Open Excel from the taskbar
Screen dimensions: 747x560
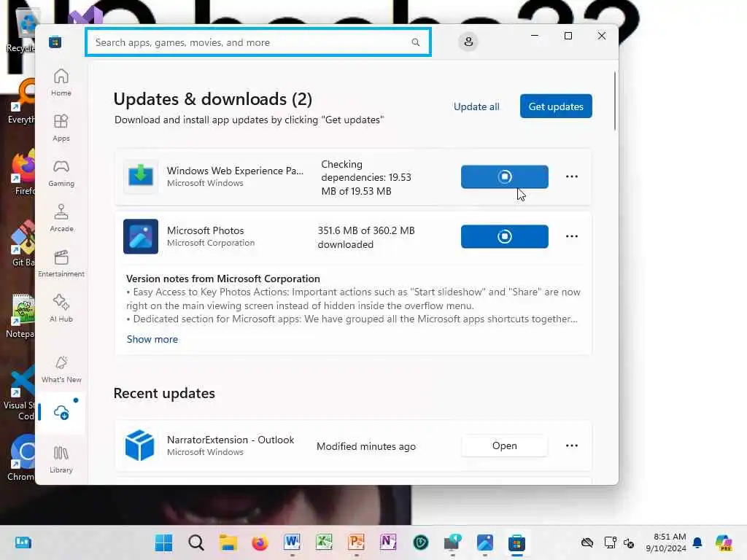(324, 542)
